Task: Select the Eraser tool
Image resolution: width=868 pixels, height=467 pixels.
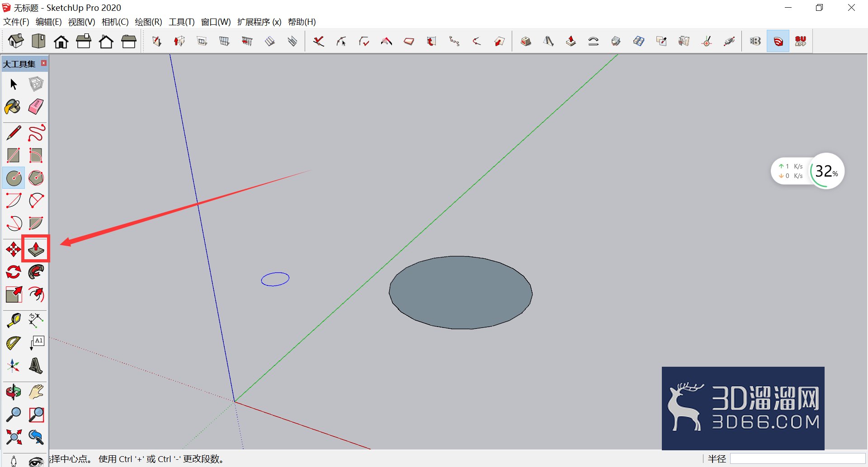Action: coord(36,107)
